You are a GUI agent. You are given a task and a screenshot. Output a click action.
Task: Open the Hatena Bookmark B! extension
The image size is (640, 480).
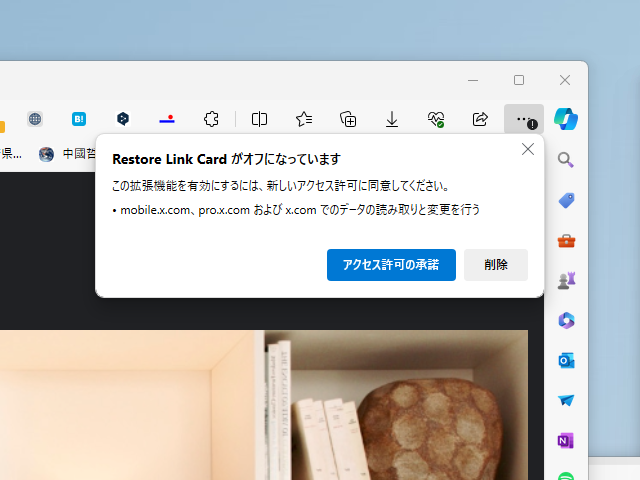(79, 119)
